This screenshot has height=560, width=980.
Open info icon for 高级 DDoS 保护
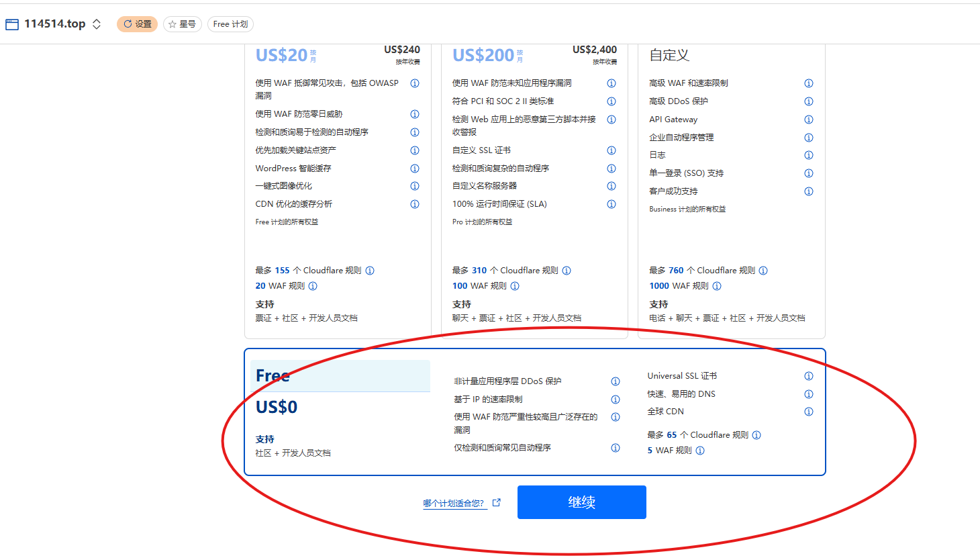coord(809,101)
